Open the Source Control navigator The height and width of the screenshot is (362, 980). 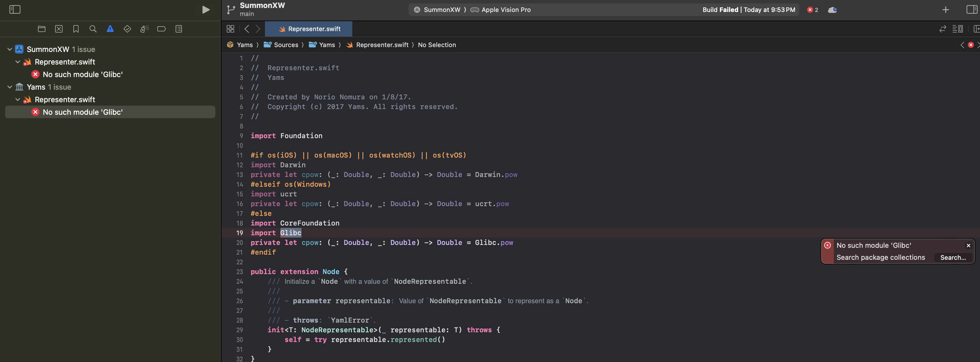(x=59, y=29)
